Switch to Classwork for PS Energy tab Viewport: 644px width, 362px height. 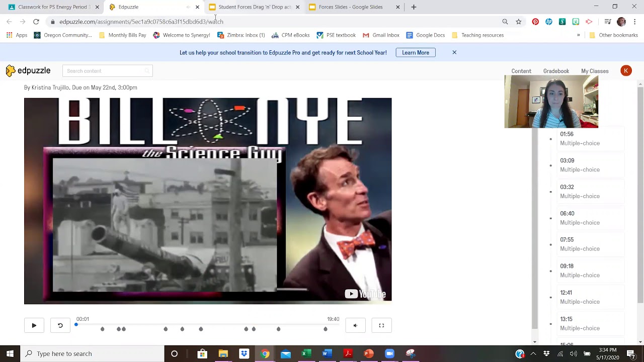coord(53,7)
